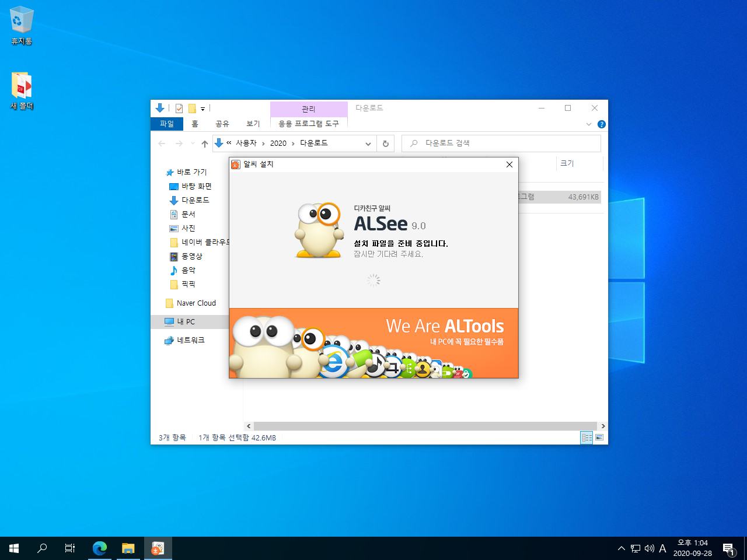The height and width of the screenshot is (560, 747).
Task: Switch to the ALSee installer taskbar button
Action: (158, 548)
